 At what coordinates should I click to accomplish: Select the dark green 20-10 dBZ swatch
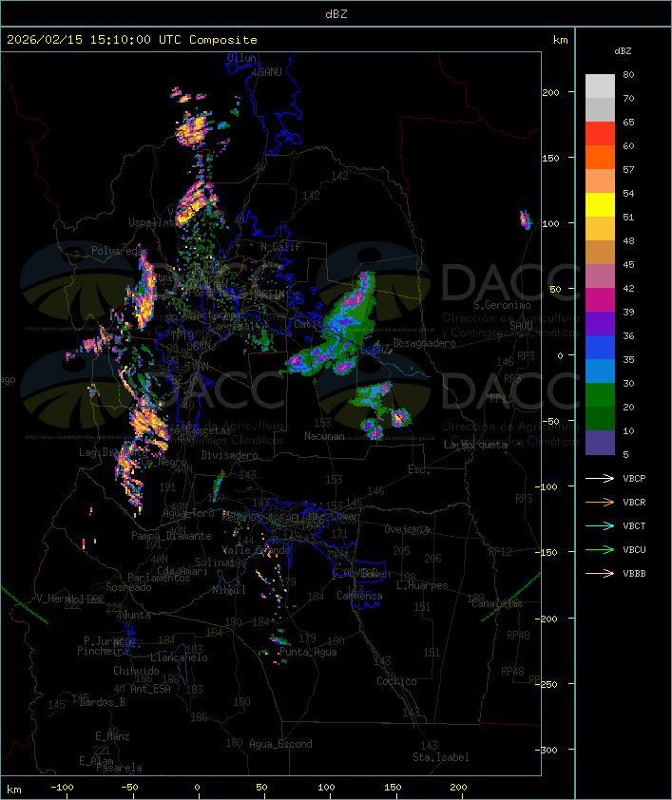pyautogui.click(x=600, y=418)
